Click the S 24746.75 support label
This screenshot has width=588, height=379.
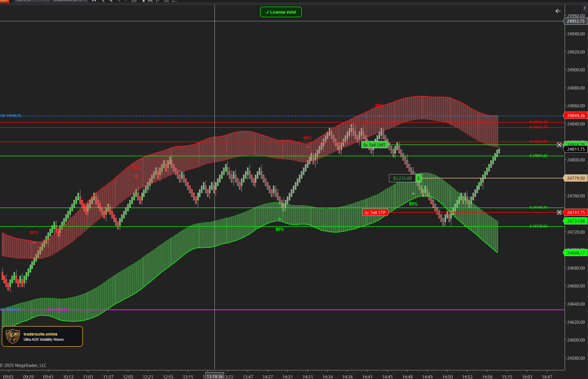[538, 207]
